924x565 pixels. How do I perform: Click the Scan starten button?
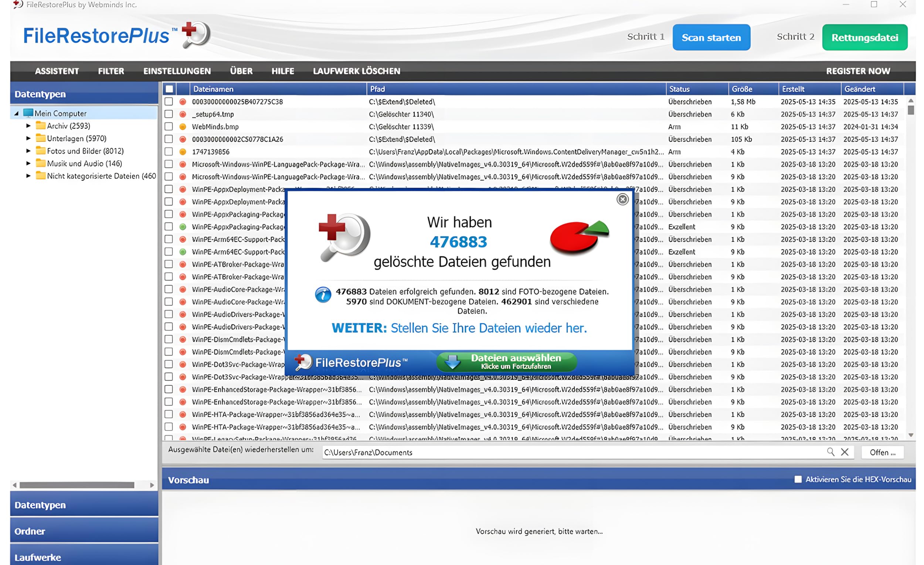(x=711, y=37)
